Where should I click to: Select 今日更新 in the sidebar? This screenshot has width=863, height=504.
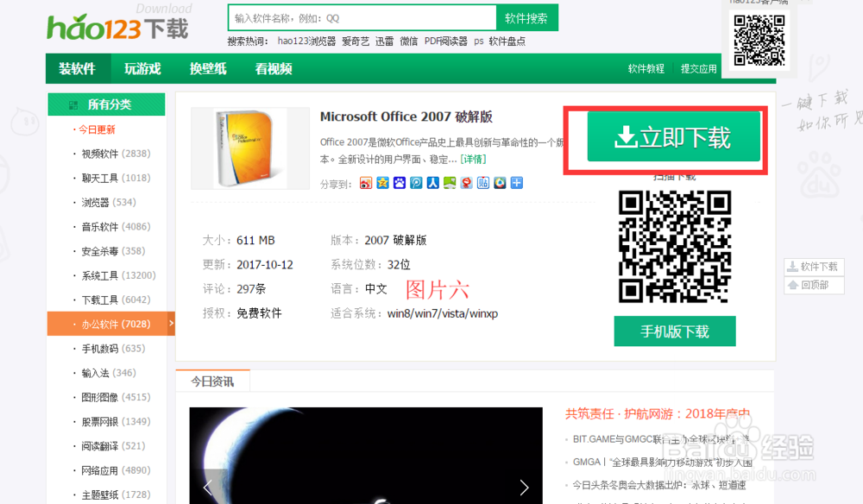pyautogui.click(x=97, y=129)
